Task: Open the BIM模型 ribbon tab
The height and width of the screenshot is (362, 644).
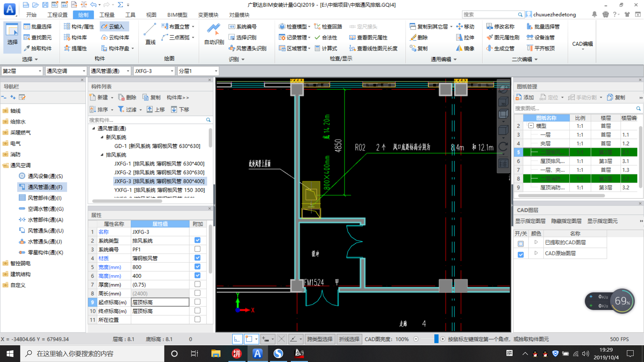Action: tap(177, 15)
